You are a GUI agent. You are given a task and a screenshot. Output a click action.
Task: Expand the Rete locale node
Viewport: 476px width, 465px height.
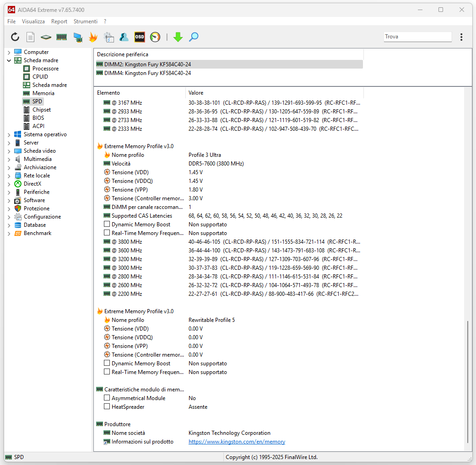tap(9, 176)
